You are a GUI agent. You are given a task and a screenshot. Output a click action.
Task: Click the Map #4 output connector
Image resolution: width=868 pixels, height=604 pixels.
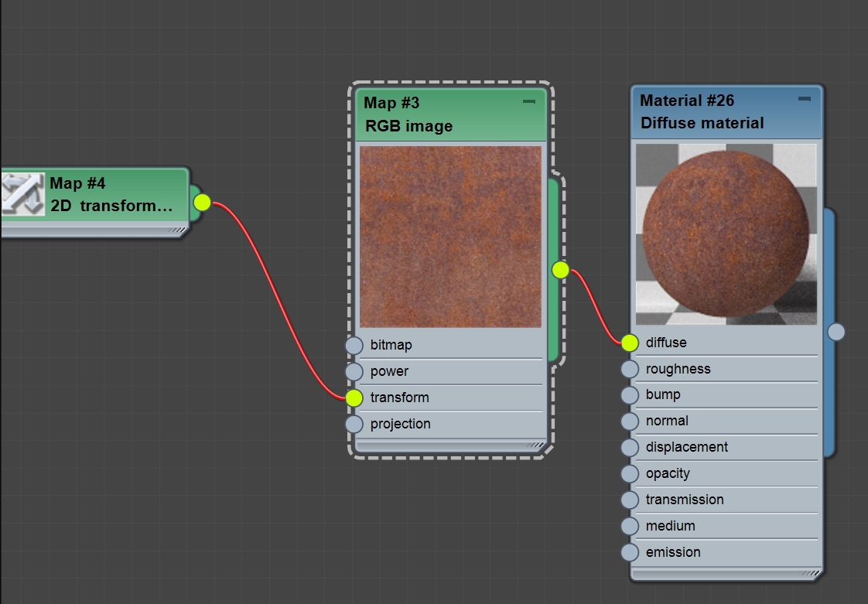point(203,203)
